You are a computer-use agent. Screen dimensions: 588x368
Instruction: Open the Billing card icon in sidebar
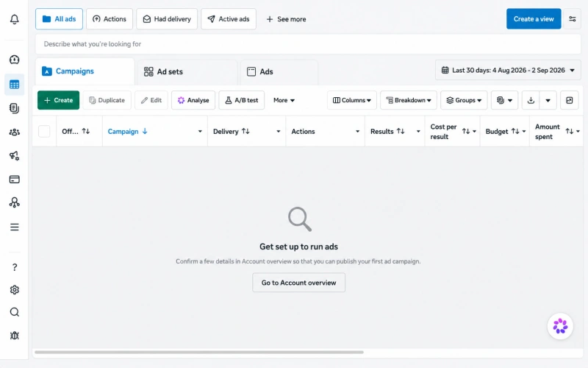(x=14, y=179)
